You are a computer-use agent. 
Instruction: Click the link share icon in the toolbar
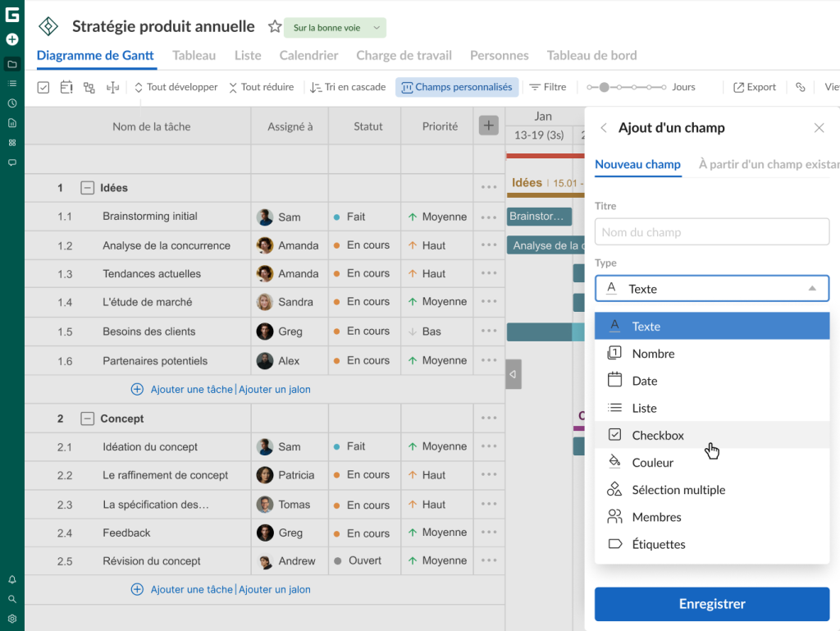click(x=801, y=87)
